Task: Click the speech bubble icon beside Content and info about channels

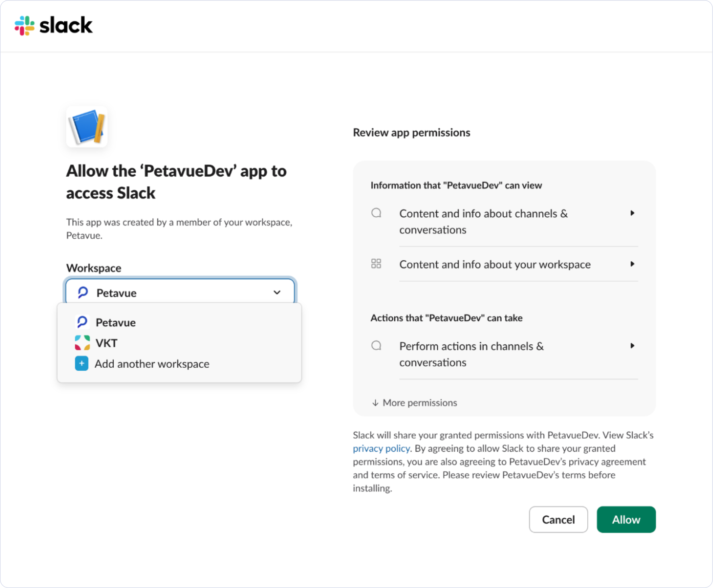Action: (x=376, y=213)
